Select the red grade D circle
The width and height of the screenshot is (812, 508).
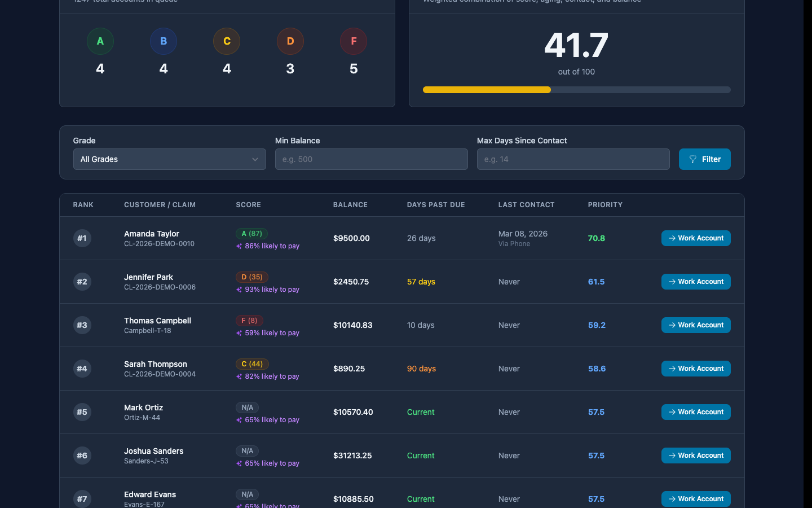point(290,41)
